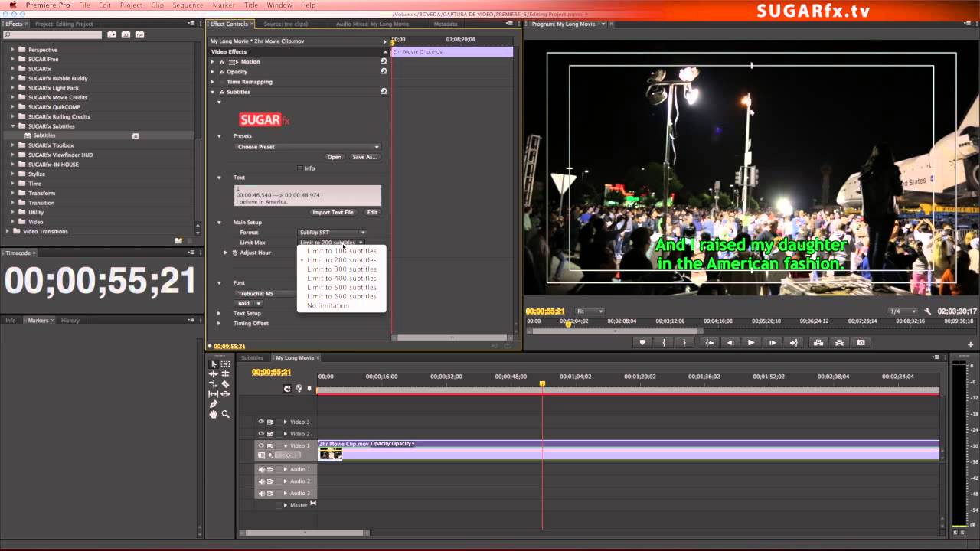Reset the Subtitles effect
This screenshot has height=551, width=980.
click(384, 92)
